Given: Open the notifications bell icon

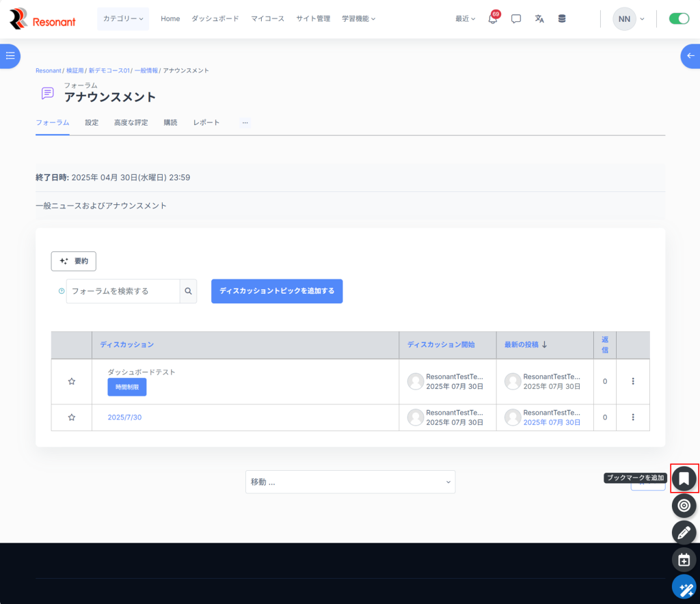Looking at the screenshot, I should coord(492,19).
